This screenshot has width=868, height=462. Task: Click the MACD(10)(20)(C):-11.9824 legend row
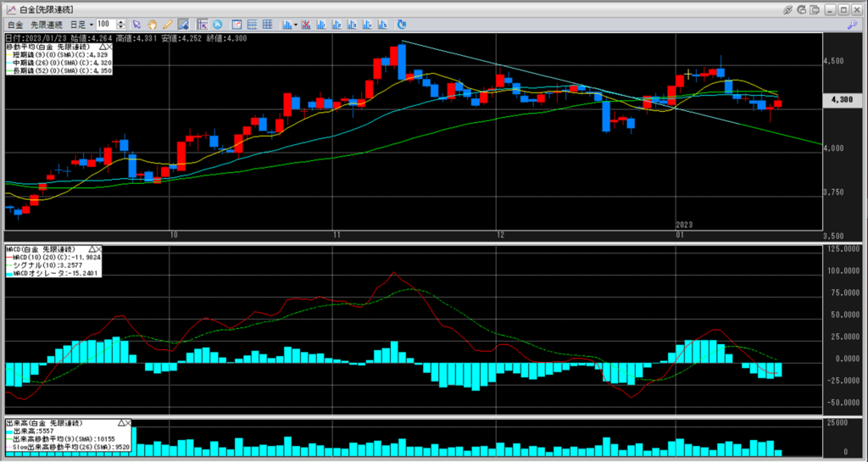[x=53, y=257]
